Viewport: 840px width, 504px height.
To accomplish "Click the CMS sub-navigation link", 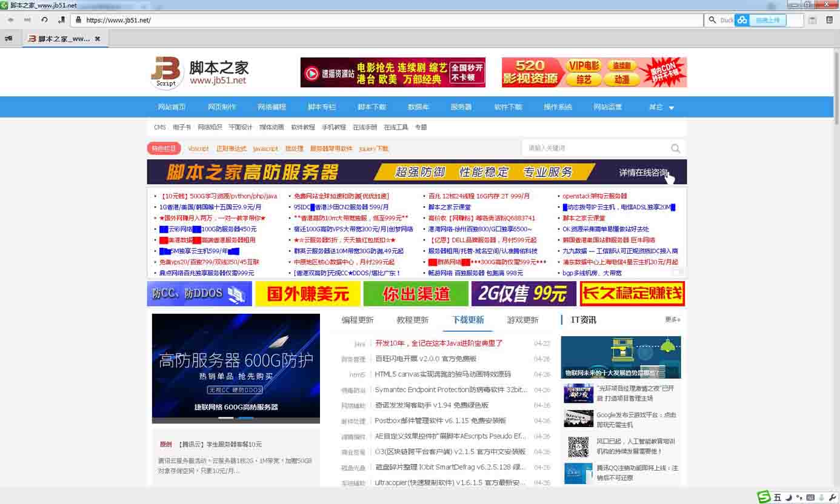I will click(x=159, y=127).
